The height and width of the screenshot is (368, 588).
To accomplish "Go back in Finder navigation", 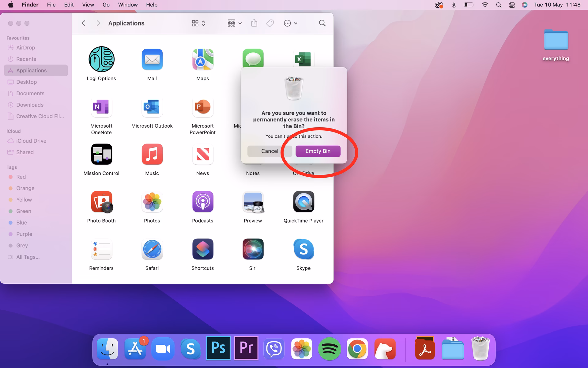I will coord(84,23).
